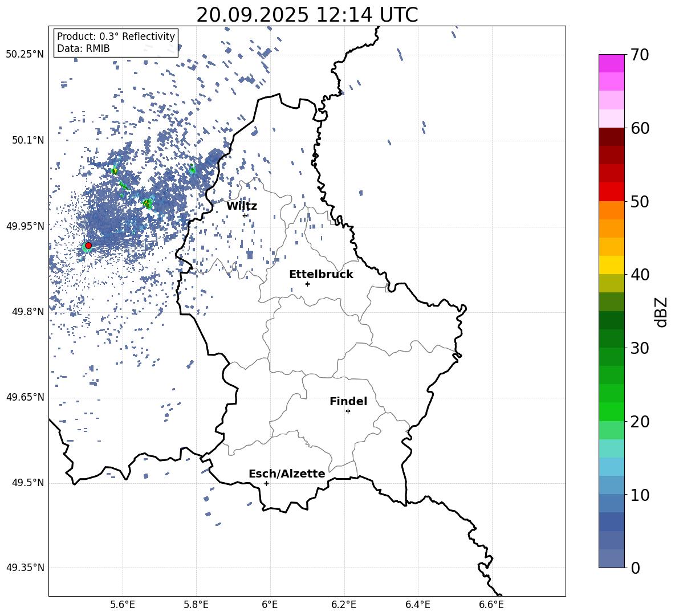The image size is (675, 616).
Task: Click the 49.35°N latitude label
Action: [x=25, y=568]
